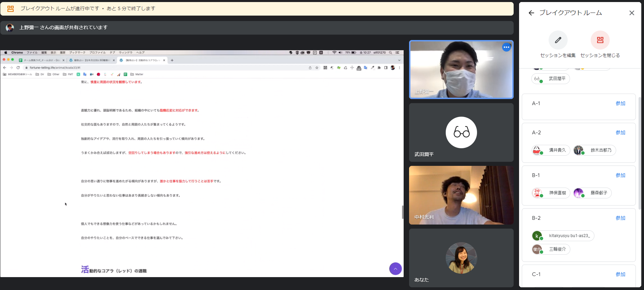The height and width of the screenshot is (290, 644).
Task: Join breakout room A-1
Action: (x=620, y=103)
